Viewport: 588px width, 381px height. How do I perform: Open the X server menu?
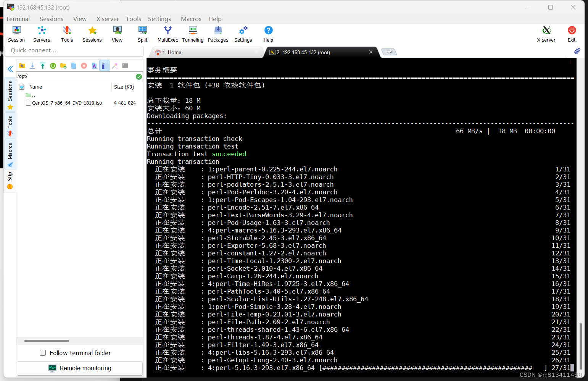[x=108, y=19]
